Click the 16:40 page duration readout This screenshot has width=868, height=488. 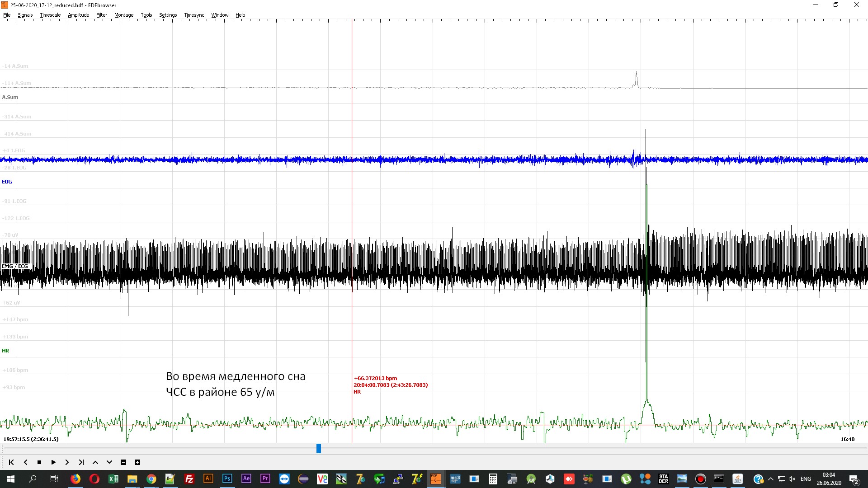pyautogui.click(x=848, y=439)
